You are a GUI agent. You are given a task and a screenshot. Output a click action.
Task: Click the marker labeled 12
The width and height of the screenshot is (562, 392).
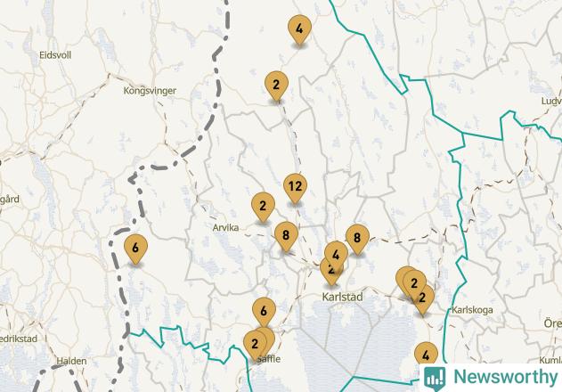pyautogui.click(x=295, y=188)
